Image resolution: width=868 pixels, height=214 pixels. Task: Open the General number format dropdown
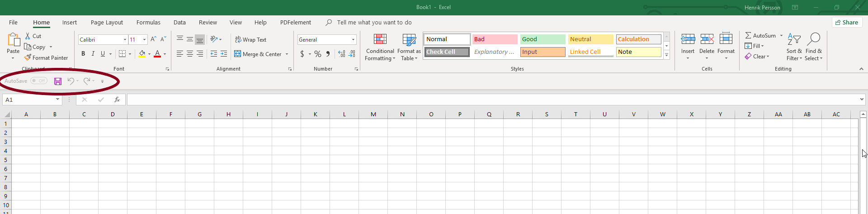coord(354,39)
